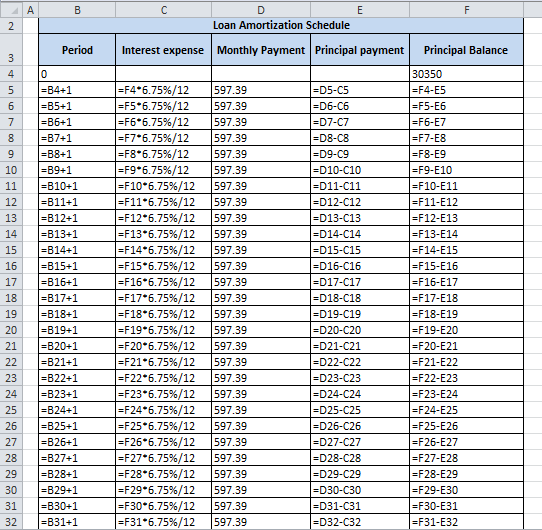Select cell with formula =D32-C32
The height and width of the screenshot is (530, 542).
tap(360, 522)
